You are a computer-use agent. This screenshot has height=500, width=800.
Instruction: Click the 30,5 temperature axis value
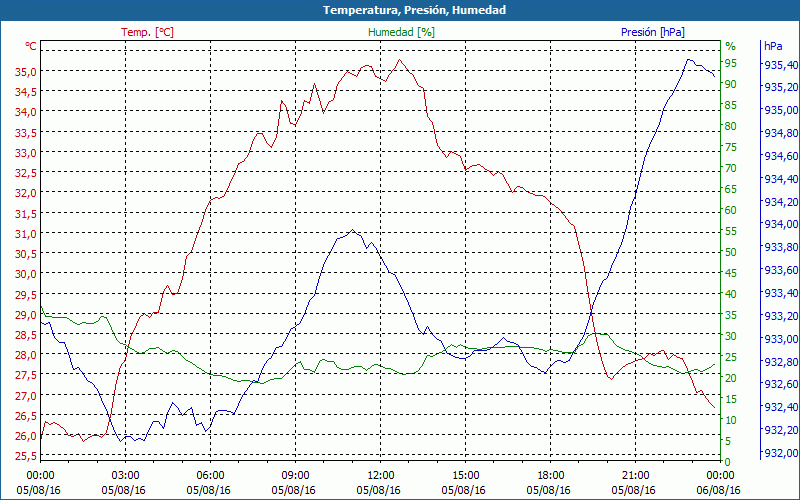(x=25, y=254)
